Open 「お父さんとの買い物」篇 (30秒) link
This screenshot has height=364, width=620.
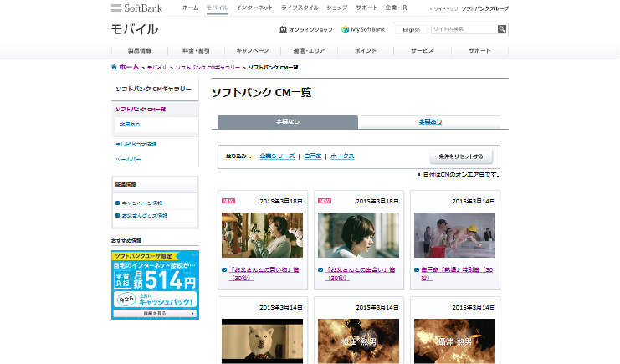[264, 274]
